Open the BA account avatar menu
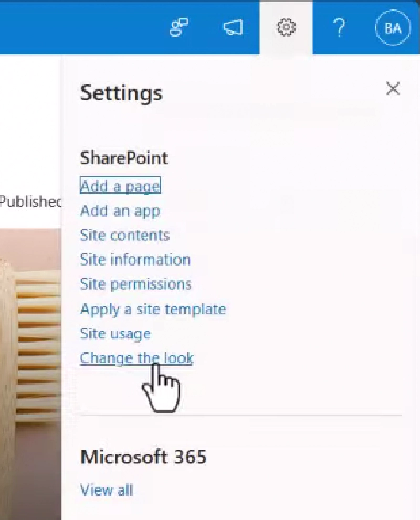420x520 pixels. pos(392,27)
